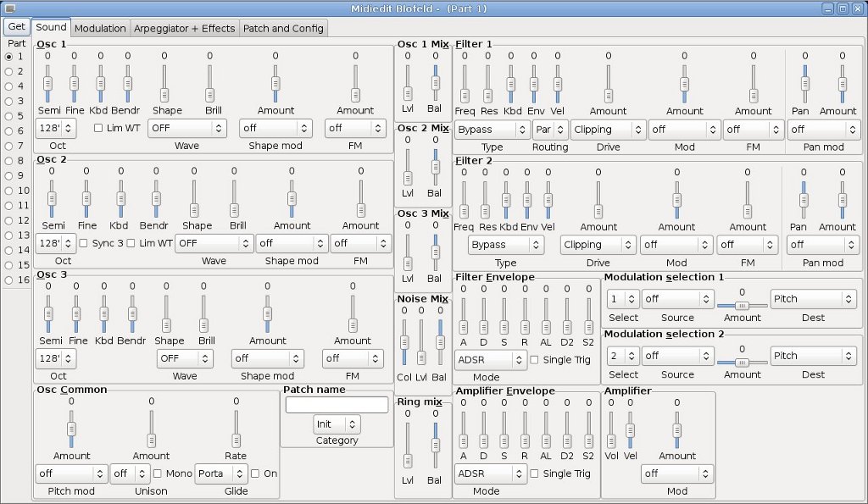The width and height of the screenshot is (868, 504).
Task: Expand the Filter 1 Drive Clipping dropdown
Action: tap(607, 130)
